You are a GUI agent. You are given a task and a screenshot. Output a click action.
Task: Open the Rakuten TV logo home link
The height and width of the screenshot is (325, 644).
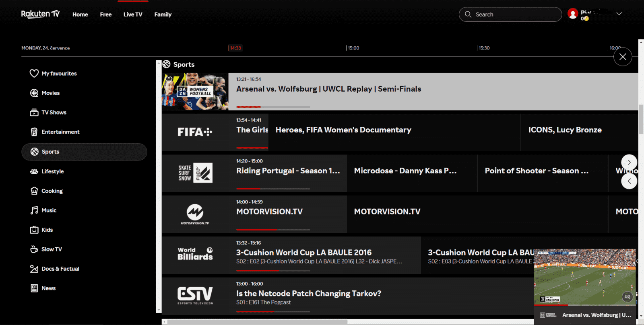coord(40,14)
